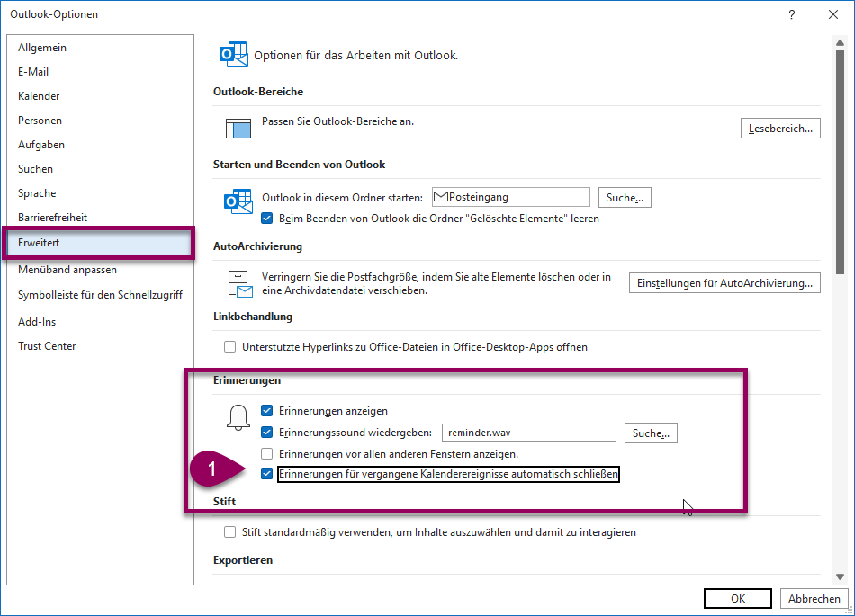Confirm with the OK button

(738, 599)
